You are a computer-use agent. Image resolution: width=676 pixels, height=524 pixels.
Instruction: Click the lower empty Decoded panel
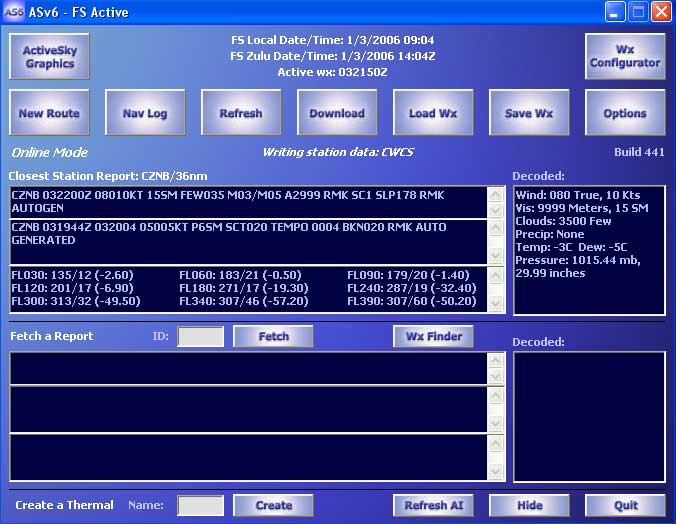tap(589, 417)
